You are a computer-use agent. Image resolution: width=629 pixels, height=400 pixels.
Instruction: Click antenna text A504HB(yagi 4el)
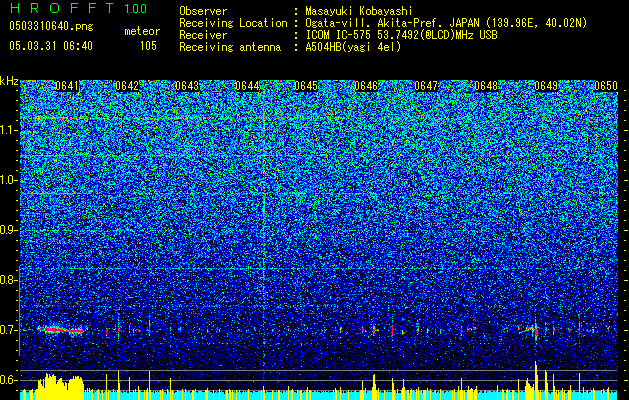tap(353, 47)
